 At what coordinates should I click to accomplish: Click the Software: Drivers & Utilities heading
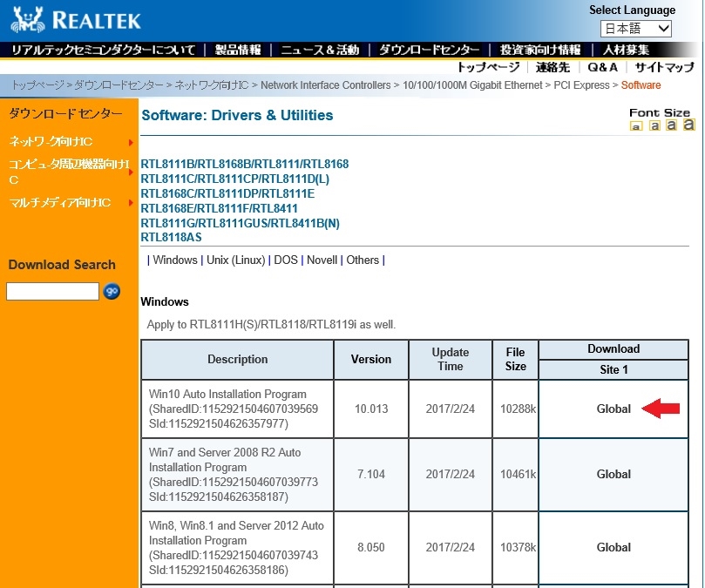click(x=237, y=115)
